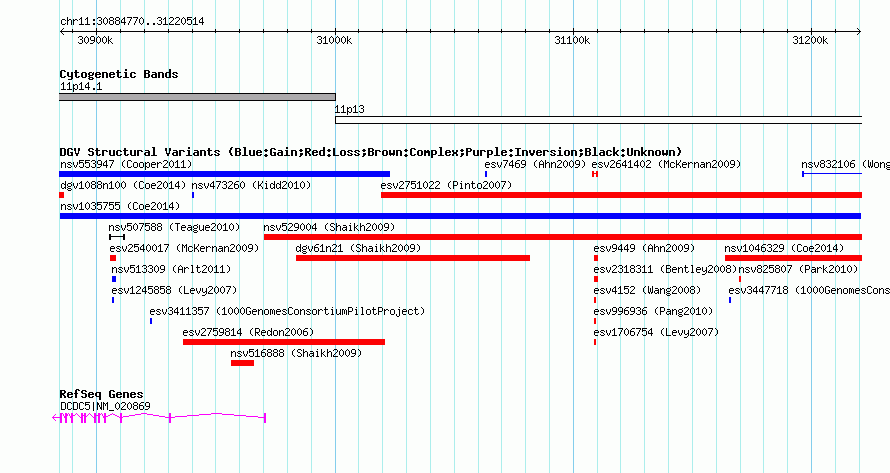Click the 11p13 band label
This screenshot has width=890, height=473.
tap(350, 109)
